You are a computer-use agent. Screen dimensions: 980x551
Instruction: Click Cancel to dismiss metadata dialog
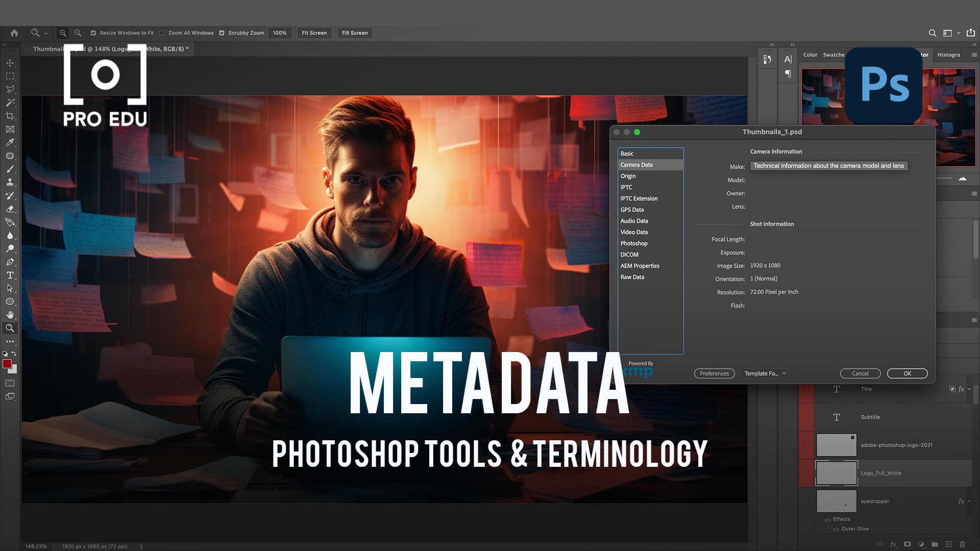pos(860,373)
